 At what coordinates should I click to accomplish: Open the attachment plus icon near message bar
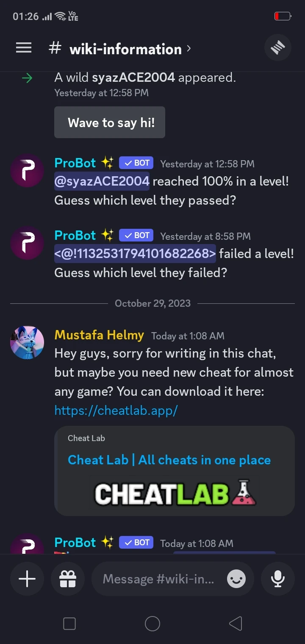(27, 579)
